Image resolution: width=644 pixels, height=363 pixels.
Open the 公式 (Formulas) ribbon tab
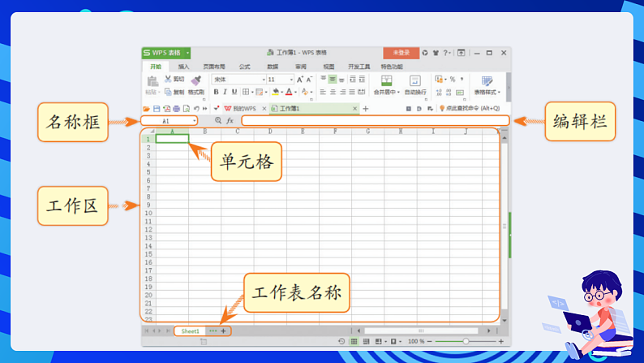point(244,67)
